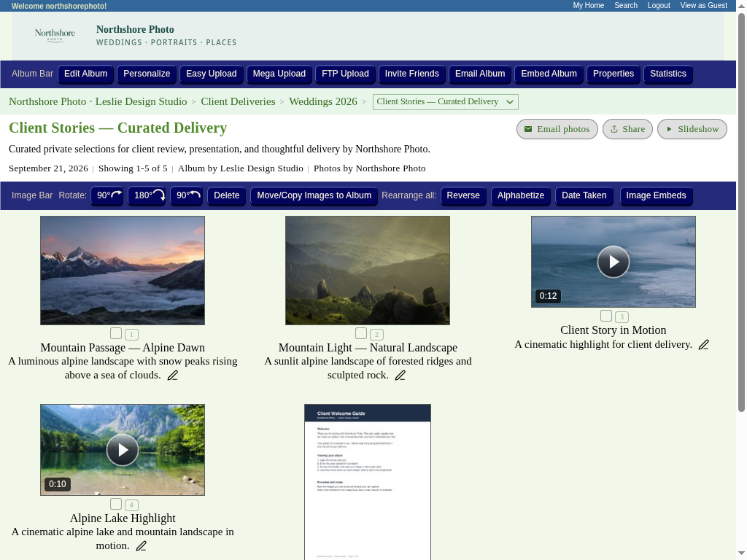Select checkbox for Mountain Light image
Viewport: 747px width, 560px height.
click(361, 332)
